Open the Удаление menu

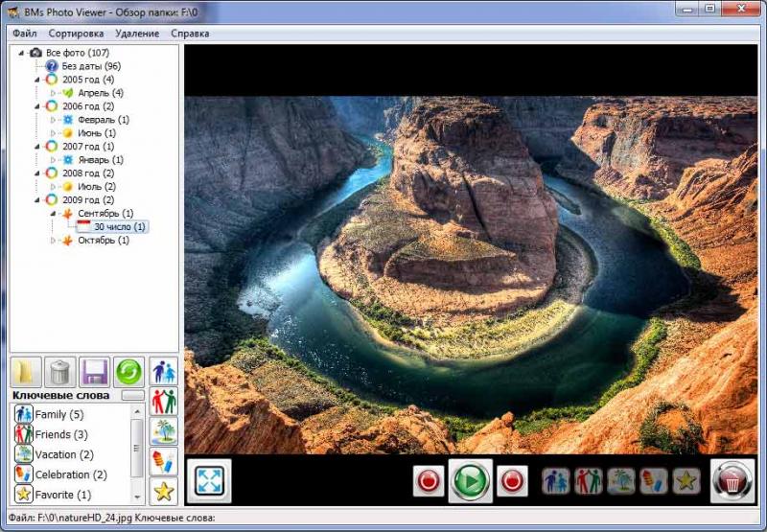tap(137, 34)
